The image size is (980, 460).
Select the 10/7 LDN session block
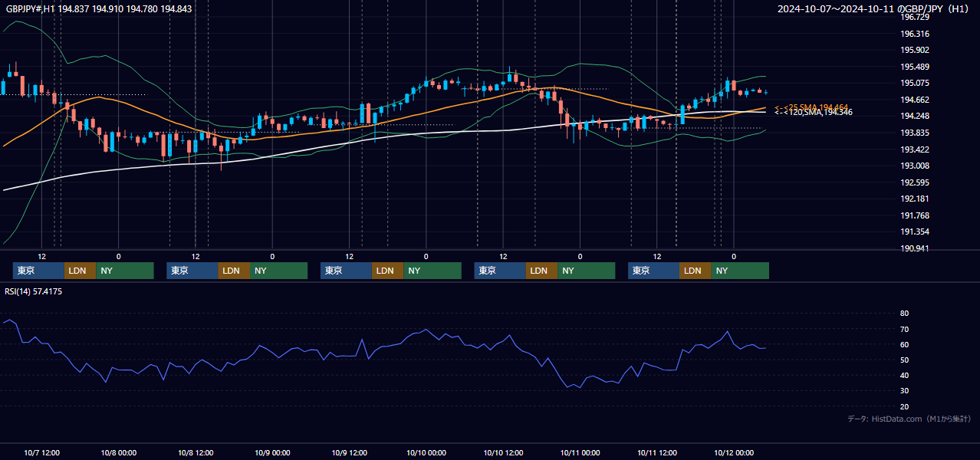point(81,271)
